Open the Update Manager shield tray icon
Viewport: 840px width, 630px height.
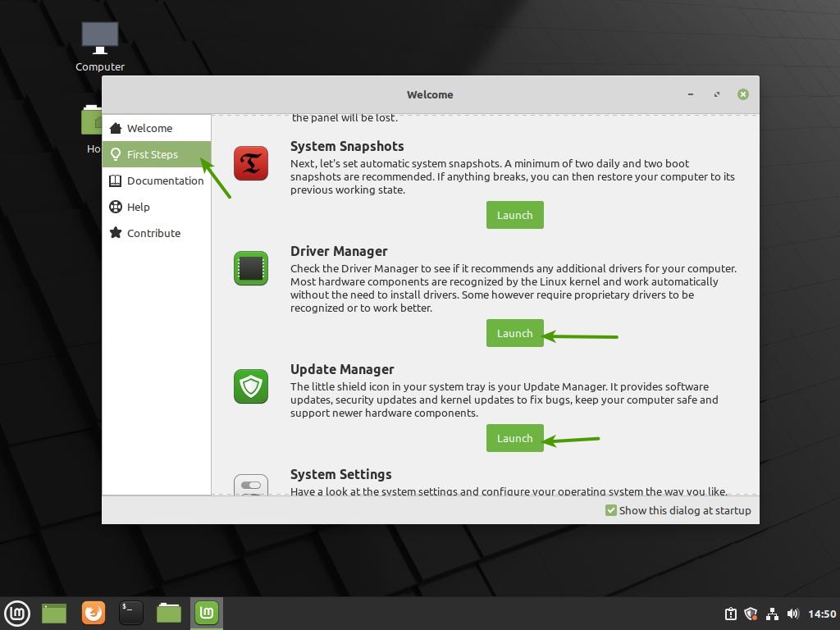click(x=751, y=614)
